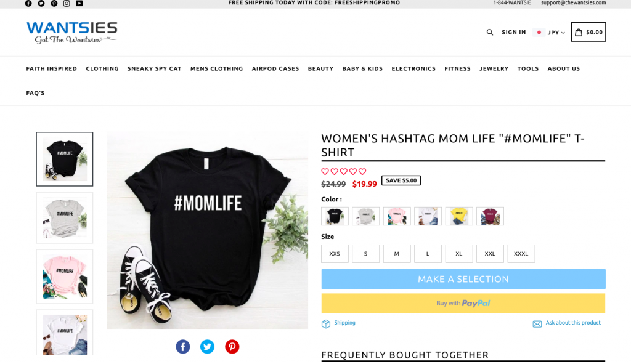Open the search magnifier icon
Image resolution: width=631 pixels, height=364 pixels.
490,32
